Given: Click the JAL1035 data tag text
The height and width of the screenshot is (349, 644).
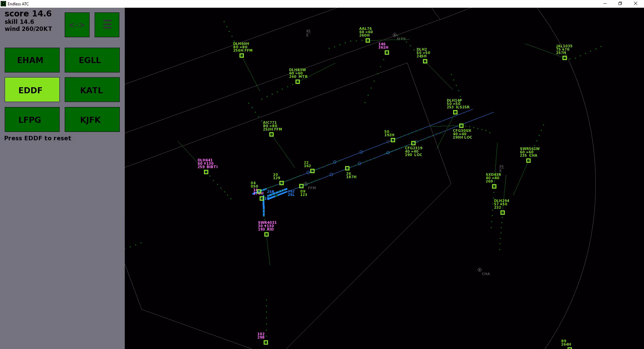Looking at the screenshot, I should [x=564, y=49].
